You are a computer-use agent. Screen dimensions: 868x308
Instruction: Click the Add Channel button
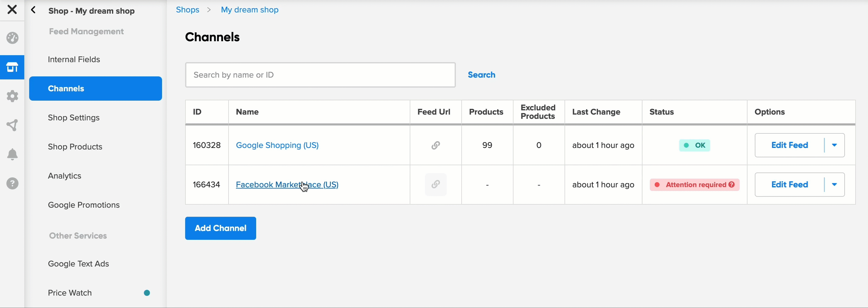pyautogui.click(x=220, y=228)
